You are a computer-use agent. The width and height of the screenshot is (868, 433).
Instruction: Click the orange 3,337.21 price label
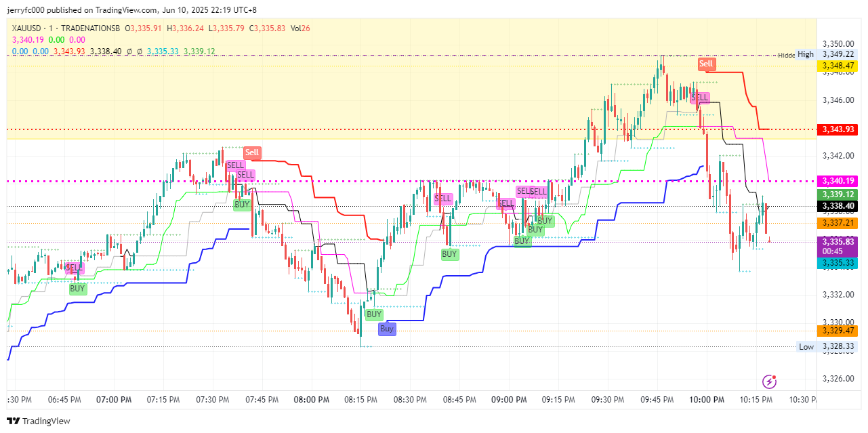[x=838, y=223]
